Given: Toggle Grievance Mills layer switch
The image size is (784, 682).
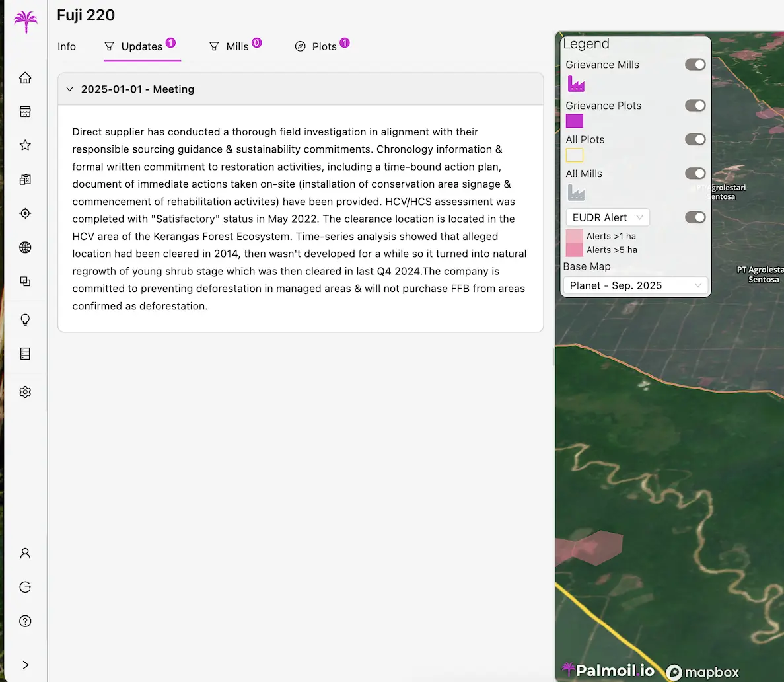Looking at the screenshot, I should [695, 65].
